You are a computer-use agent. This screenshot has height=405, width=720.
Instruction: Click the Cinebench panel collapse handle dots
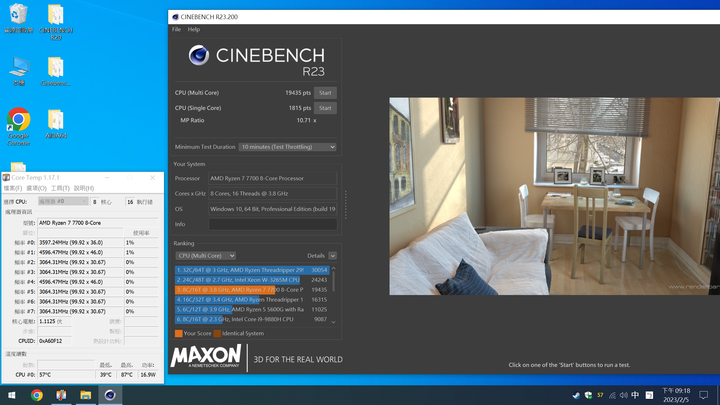(x=346, y=205)
